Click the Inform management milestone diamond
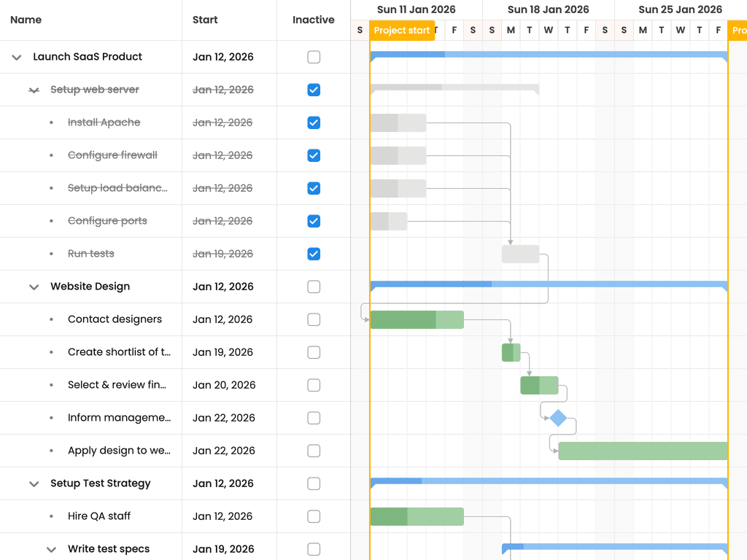This screenshot has width=747, height=560. 558,418
